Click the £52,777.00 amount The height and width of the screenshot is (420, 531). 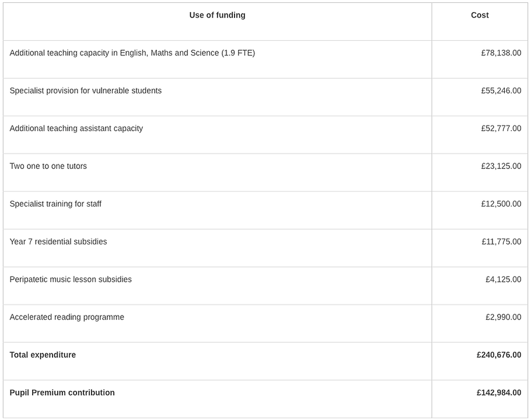501,128
